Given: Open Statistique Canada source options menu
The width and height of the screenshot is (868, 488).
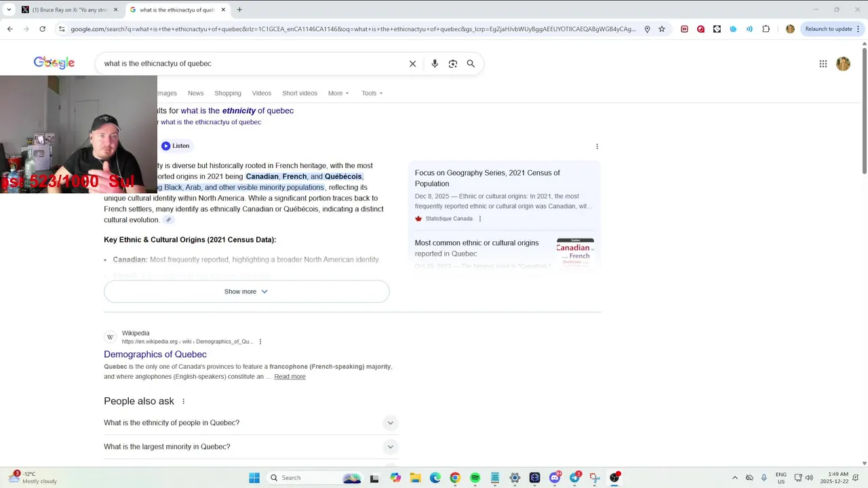Looking at the screenshot, I should (x=480, y=219).
